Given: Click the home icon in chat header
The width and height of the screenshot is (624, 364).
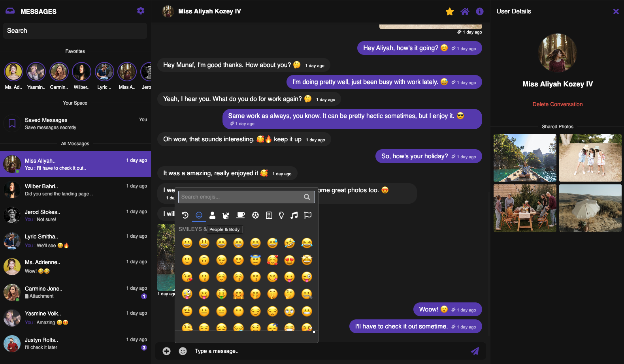Looking at the screenshot, I should (465, 11).
